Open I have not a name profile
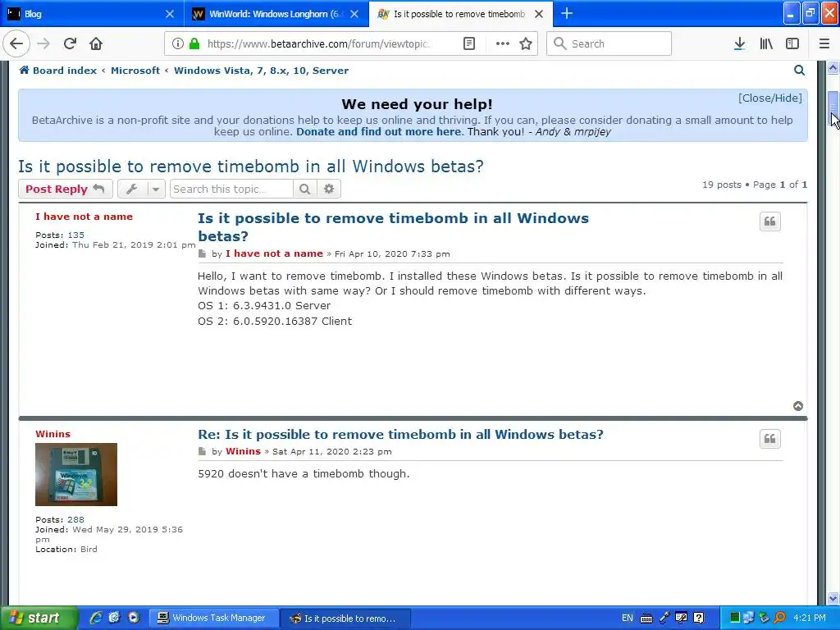This screenshot has width=840, height=630. 84,217
